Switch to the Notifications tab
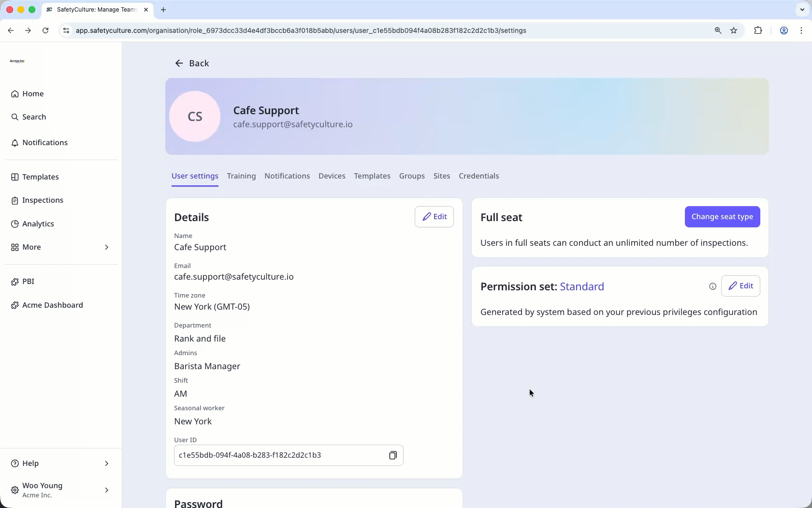This screenshot has height=508, width=812. (x=287, y=176)
